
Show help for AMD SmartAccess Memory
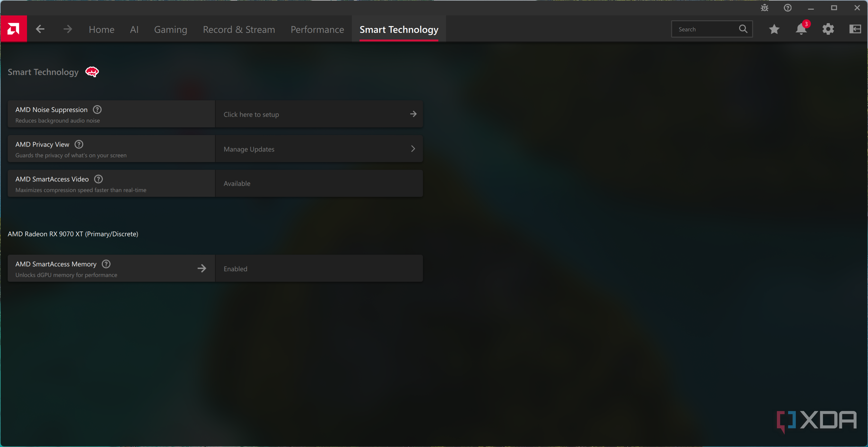pos(106,264)
